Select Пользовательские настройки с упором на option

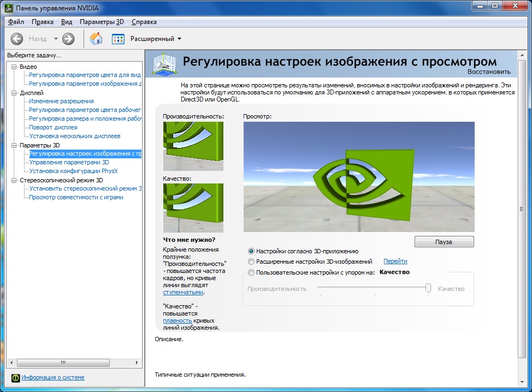tap(251, 272)
